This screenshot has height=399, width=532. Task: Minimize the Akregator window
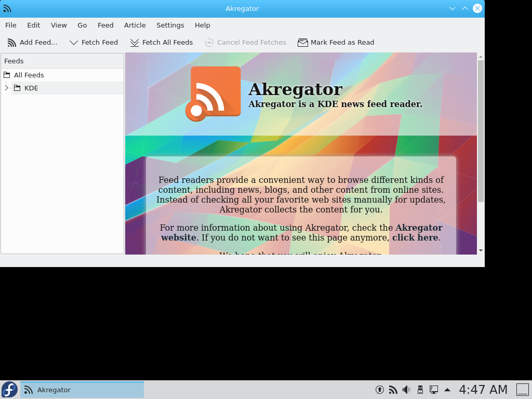(x=453, y=8)
